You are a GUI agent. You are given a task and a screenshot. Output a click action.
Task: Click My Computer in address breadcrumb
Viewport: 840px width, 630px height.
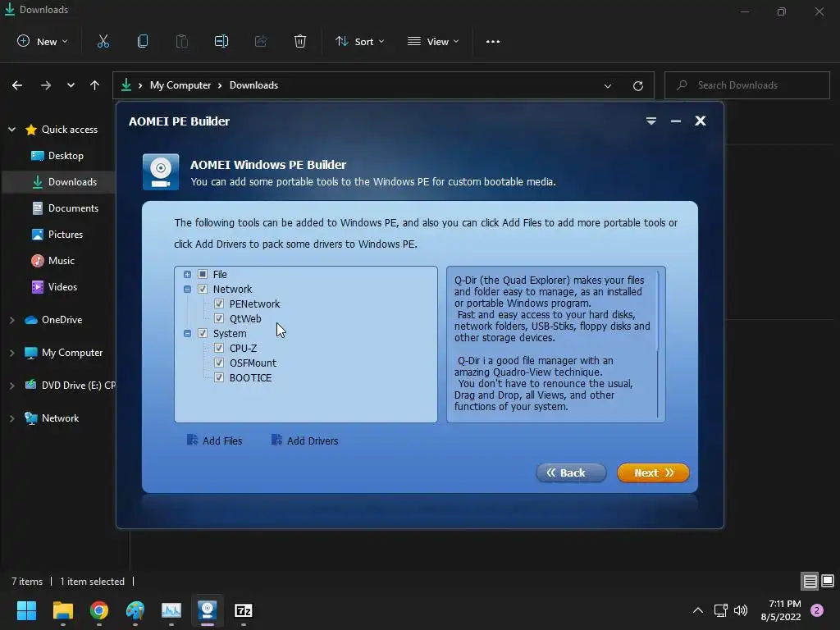[x=180, y=85]
